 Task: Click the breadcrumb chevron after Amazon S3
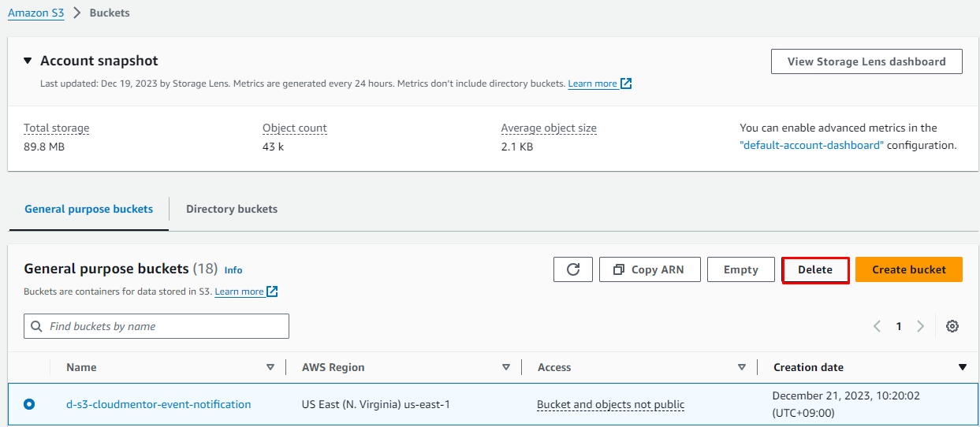coord(77,13)
